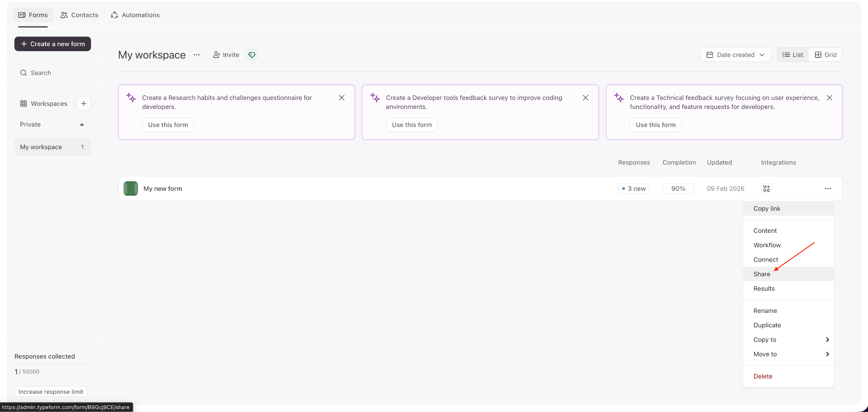The height and width of the screenshot is (412, 868).
Task: Open the My workspace three-dot options
Action: pos(197,55)
